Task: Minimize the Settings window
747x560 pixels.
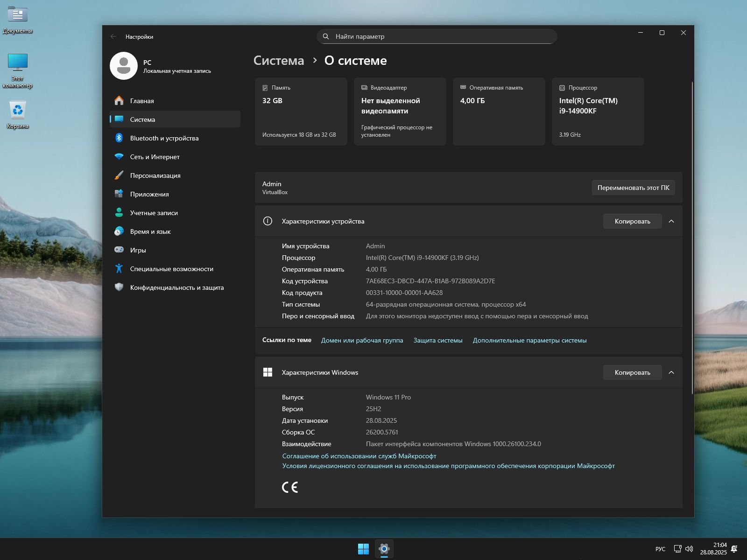Action: point(641,33)
